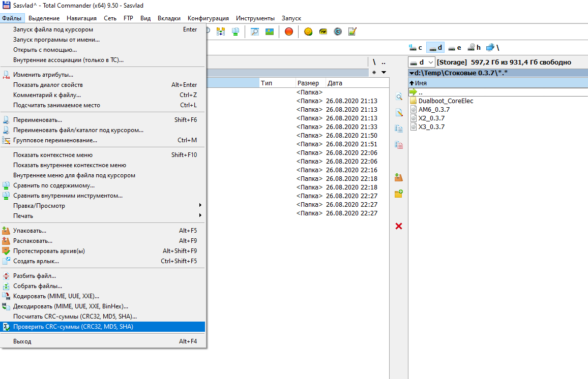Sort left panel by Размер column
588x379 pixels.
click(310, 83)
